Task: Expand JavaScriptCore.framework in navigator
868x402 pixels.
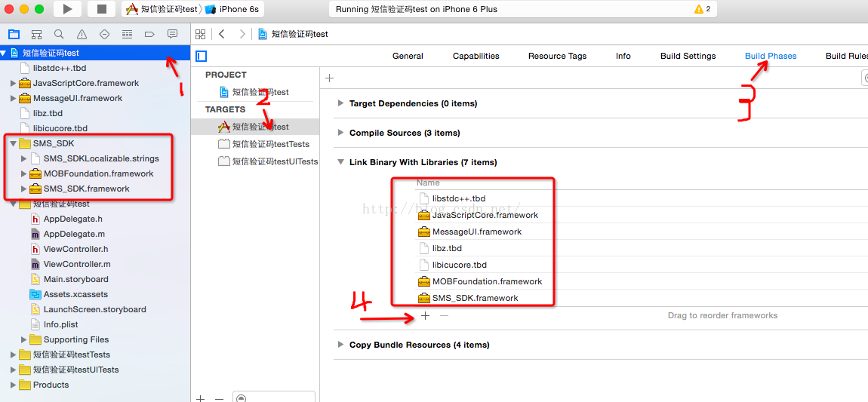Action: [14, 83]
